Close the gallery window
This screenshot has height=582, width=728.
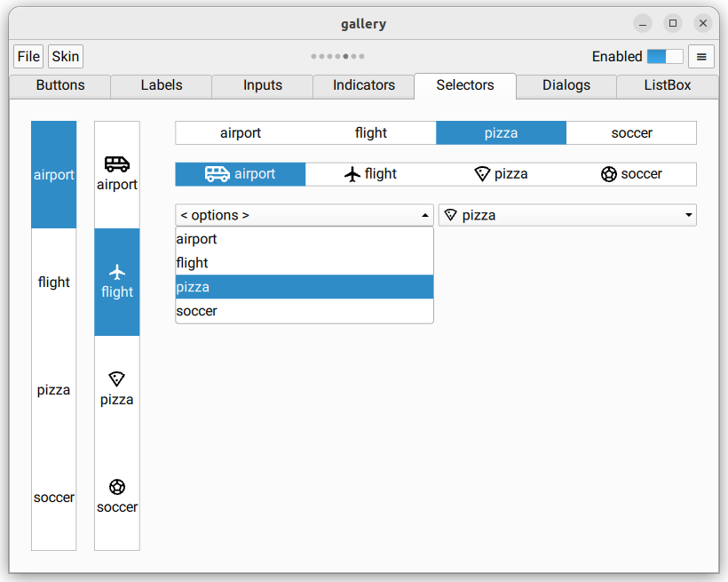(x=703, y=23)
